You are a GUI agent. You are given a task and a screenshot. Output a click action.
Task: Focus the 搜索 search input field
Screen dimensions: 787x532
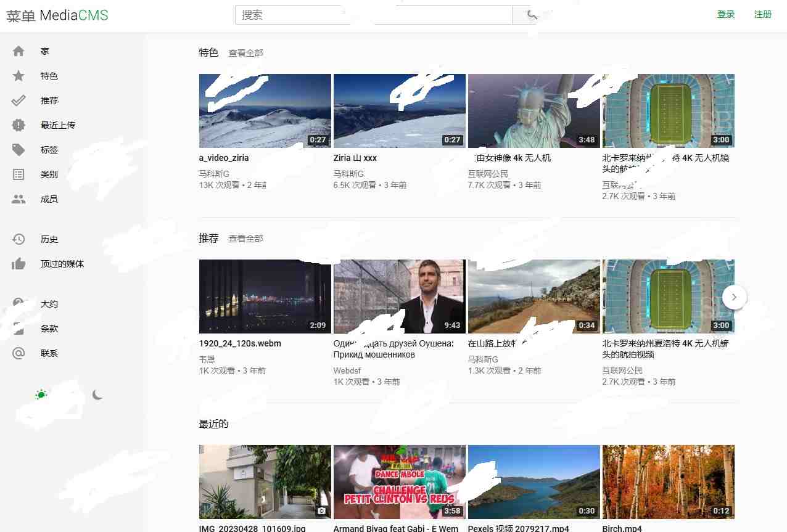373,15
